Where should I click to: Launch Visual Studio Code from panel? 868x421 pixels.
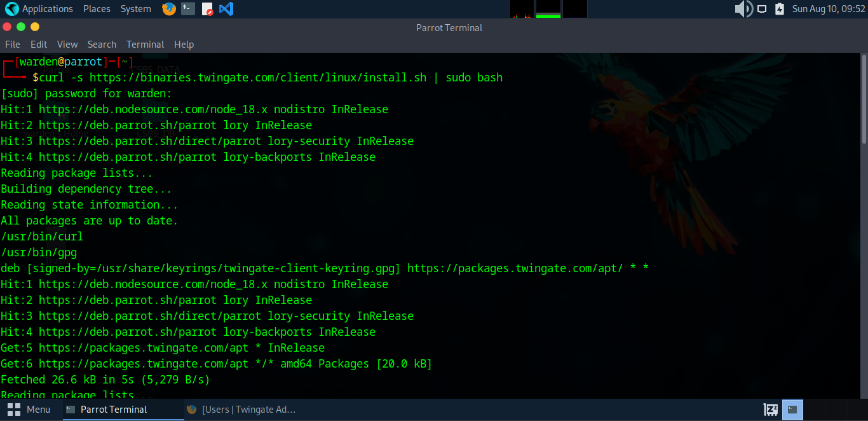226,9
